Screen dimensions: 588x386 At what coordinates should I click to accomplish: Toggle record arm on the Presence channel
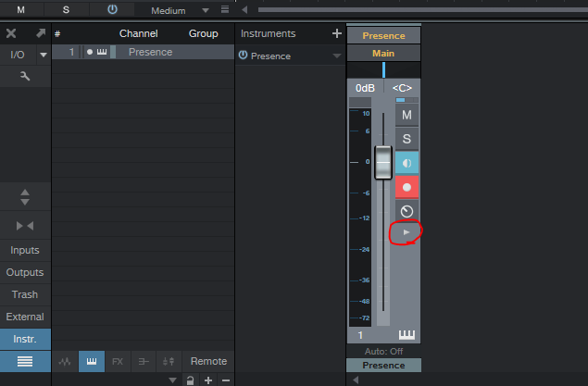(x=407, y=187)
